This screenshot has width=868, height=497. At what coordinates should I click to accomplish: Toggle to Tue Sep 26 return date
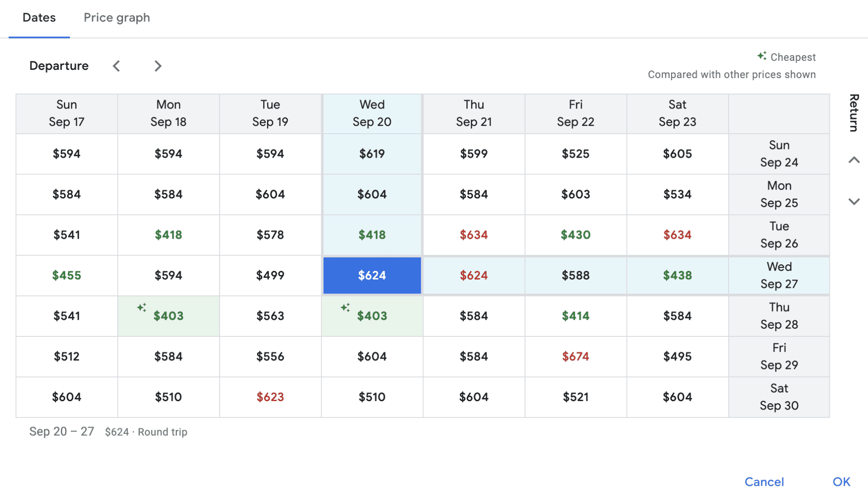(778, 234)
